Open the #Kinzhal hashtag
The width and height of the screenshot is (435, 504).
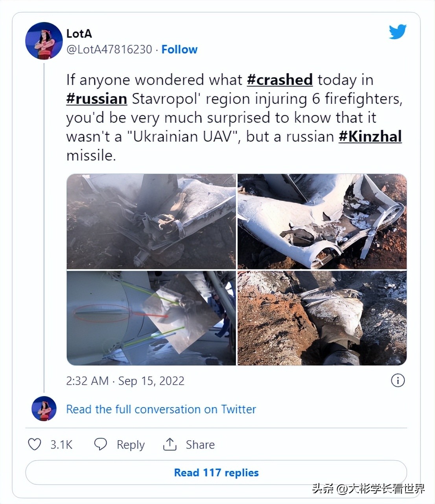(370, 137)
